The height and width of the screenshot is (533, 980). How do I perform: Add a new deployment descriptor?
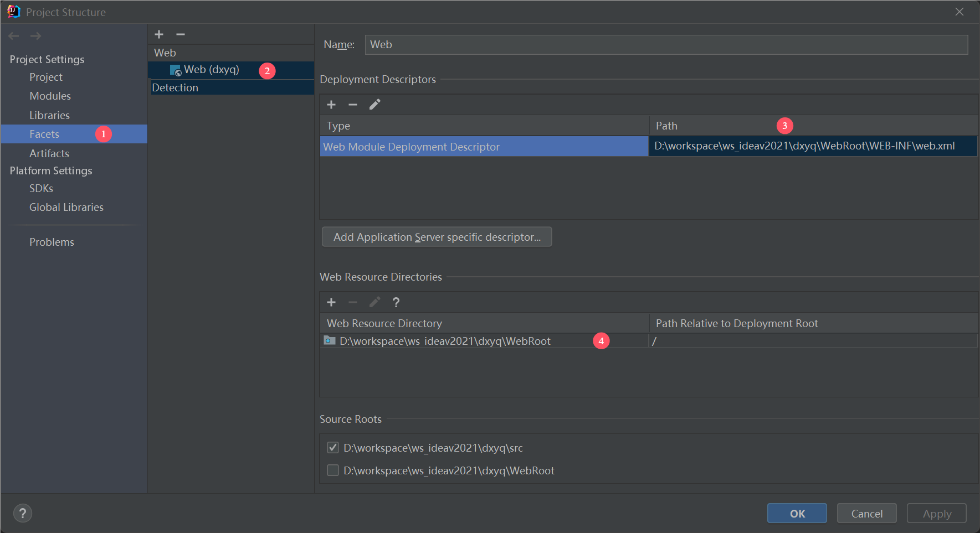[331, 105]
